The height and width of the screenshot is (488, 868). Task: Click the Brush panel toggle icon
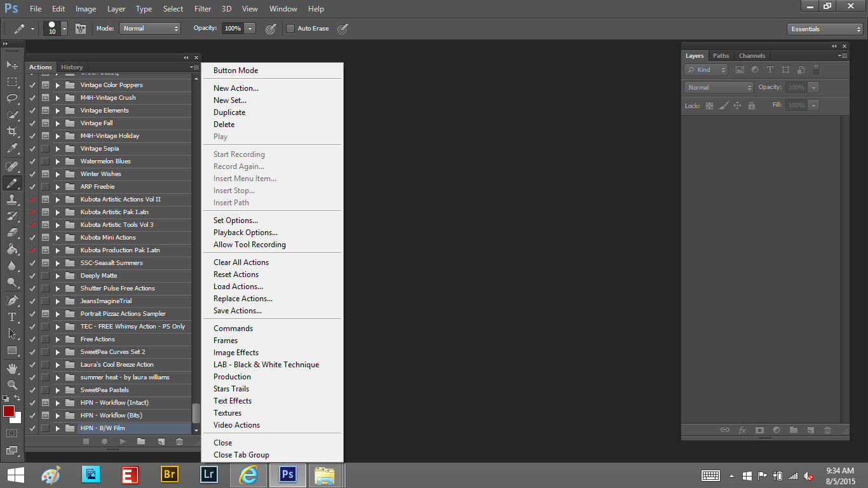[81, 29]
